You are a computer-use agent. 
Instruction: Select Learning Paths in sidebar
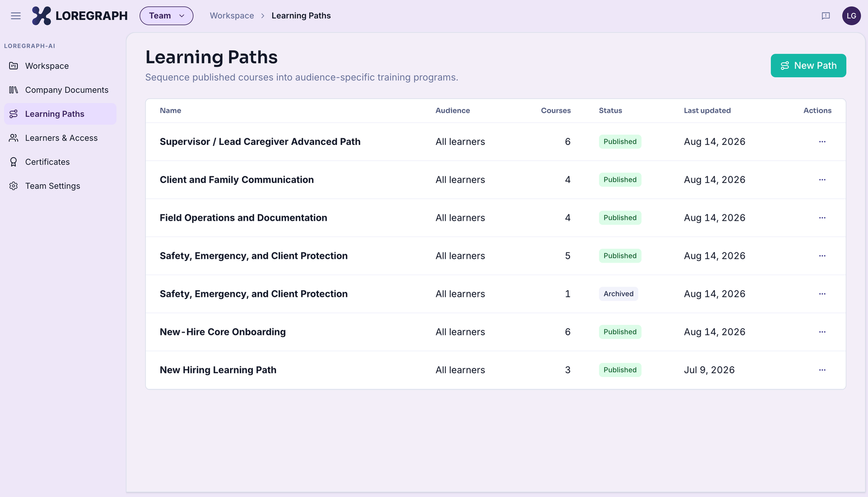click(60, 114)
